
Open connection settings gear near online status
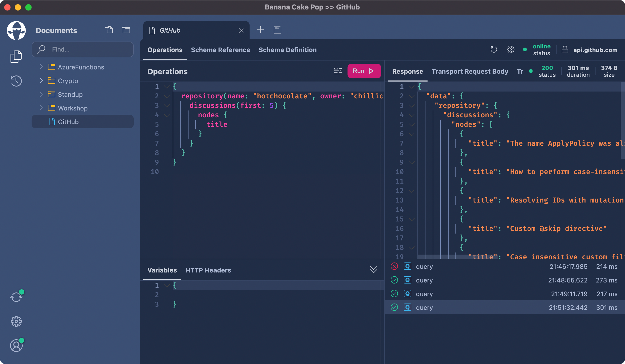pos(510,49)
